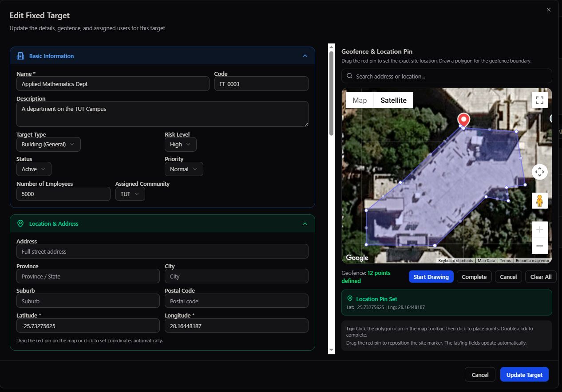The image size is (562, 392).
Task: Focus the Longitude input field
Action: click(x=237, y=326)
